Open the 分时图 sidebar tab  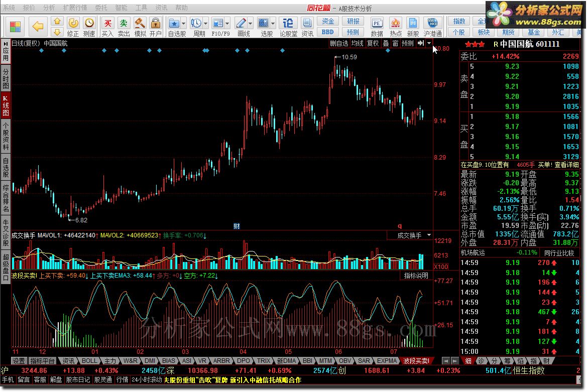pos(6,78)
